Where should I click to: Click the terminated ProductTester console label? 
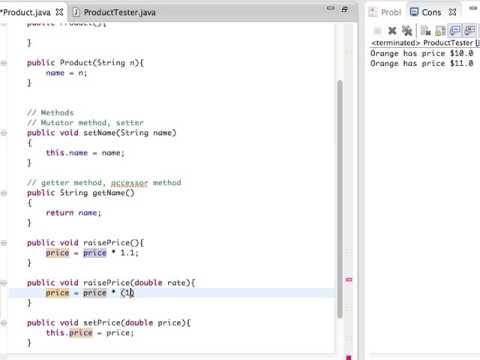click(425, 43)
